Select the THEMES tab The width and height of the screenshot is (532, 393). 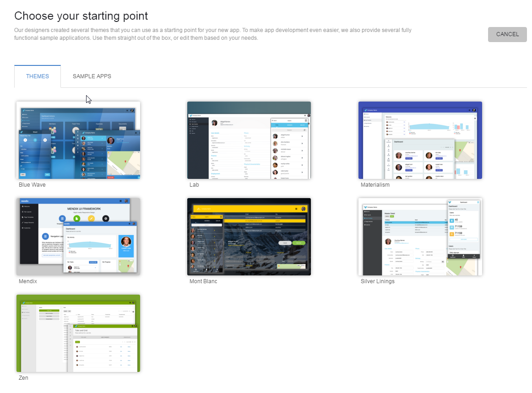click(x=37, y=76)
